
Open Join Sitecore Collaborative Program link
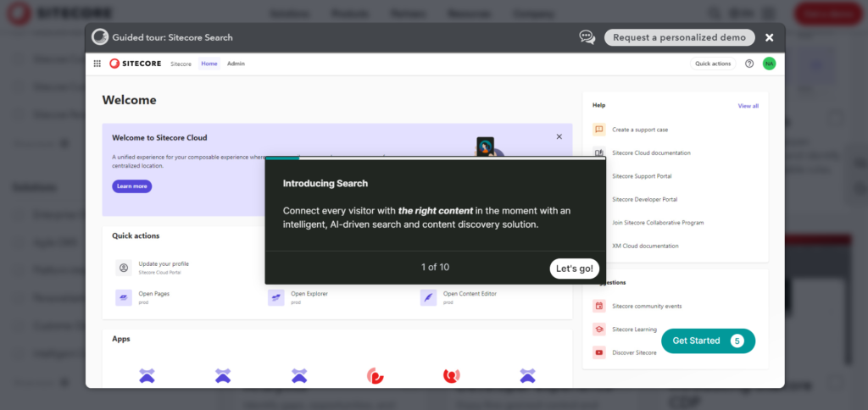(x=658, y=223)
